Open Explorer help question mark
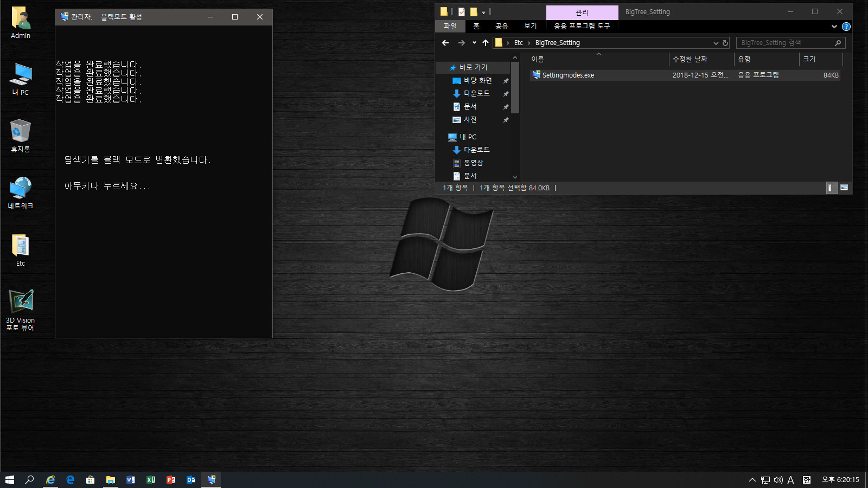The height and width of the screenshot is (488, 868). coord(846,27)
